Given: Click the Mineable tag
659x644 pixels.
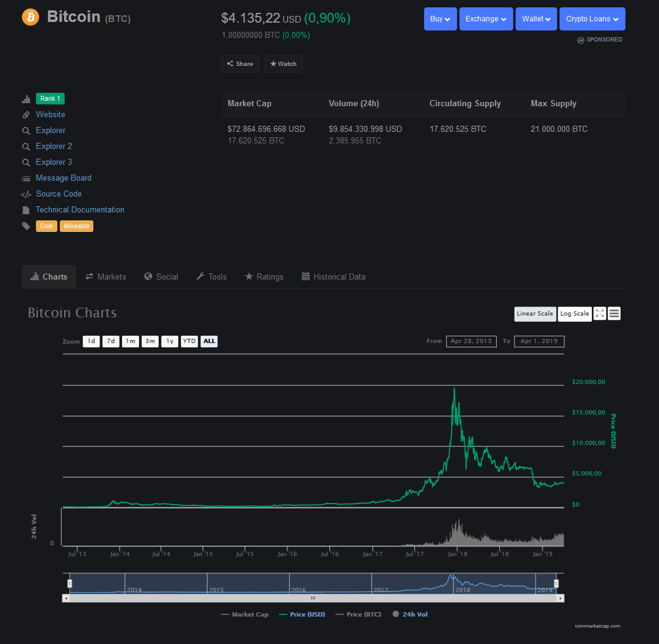Looking at the screenshot, I should click(x=76, y=226).
